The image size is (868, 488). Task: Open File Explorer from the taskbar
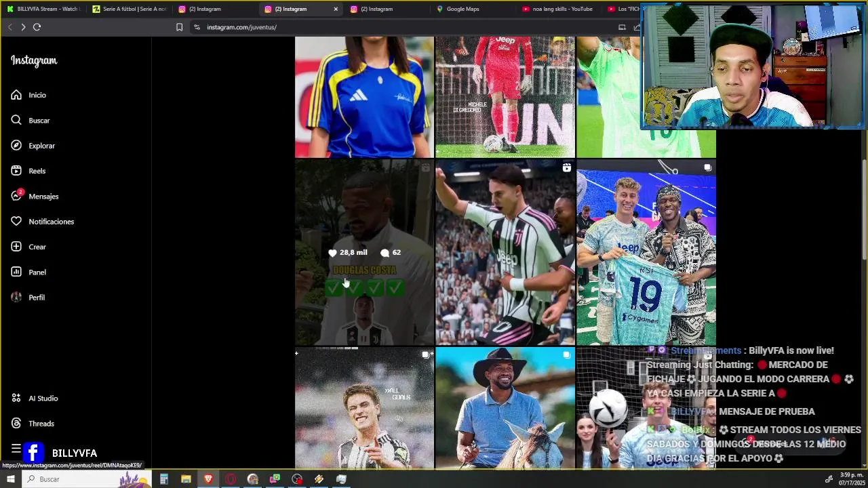(186, 479)
